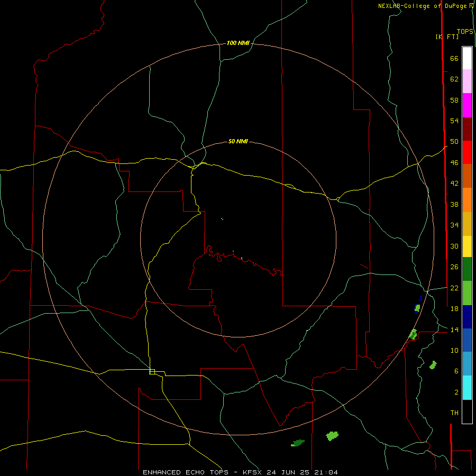Click the TH legend label

(454, 413)
